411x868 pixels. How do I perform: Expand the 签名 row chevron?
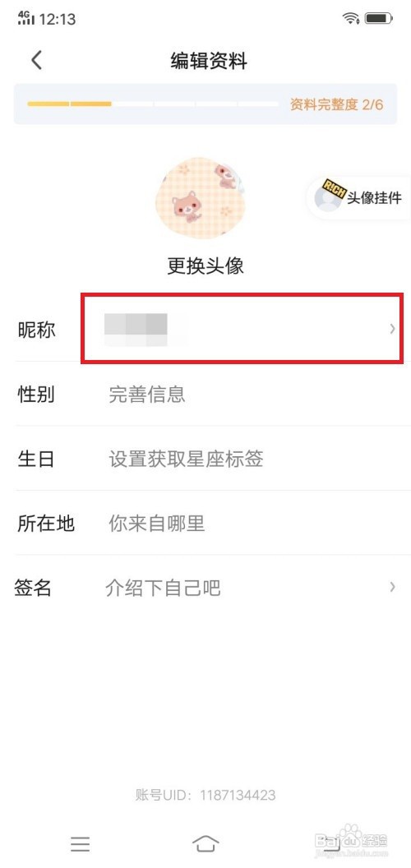[x=392, y=587]
